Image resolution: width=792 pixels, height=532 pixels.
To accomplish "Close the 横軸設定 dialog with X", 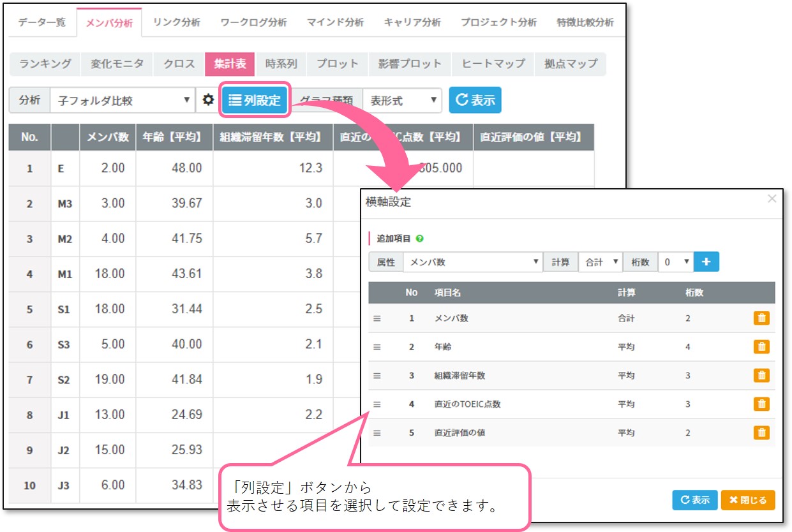I will [772, 199].
